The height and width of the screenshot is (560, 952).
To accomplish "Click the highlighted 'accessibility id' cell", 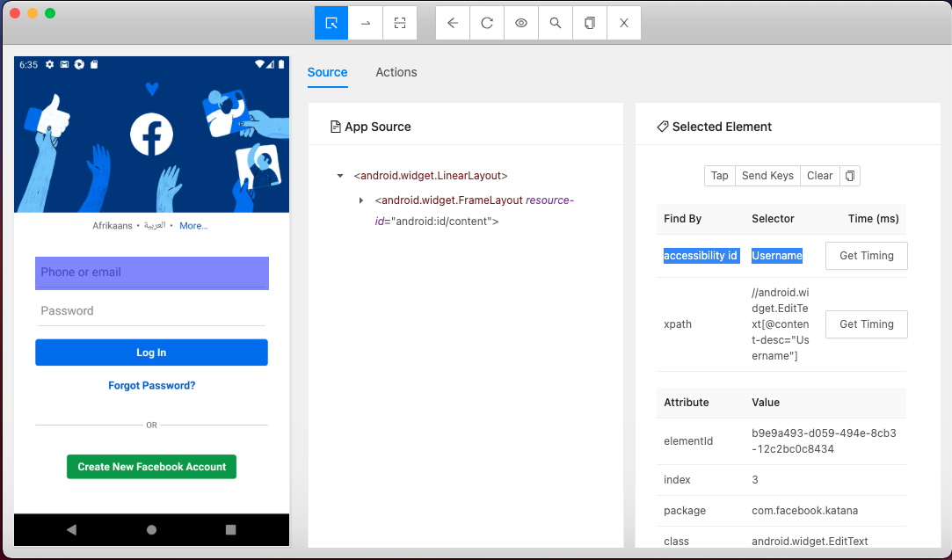I will click(x=701, y=256).
